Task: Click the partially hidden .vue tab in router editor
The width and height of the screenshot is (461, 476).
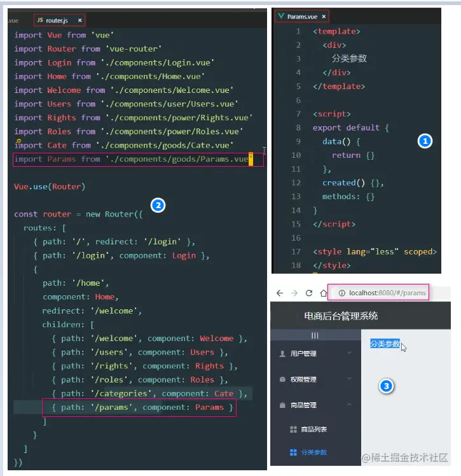Action: click(13, 20)
